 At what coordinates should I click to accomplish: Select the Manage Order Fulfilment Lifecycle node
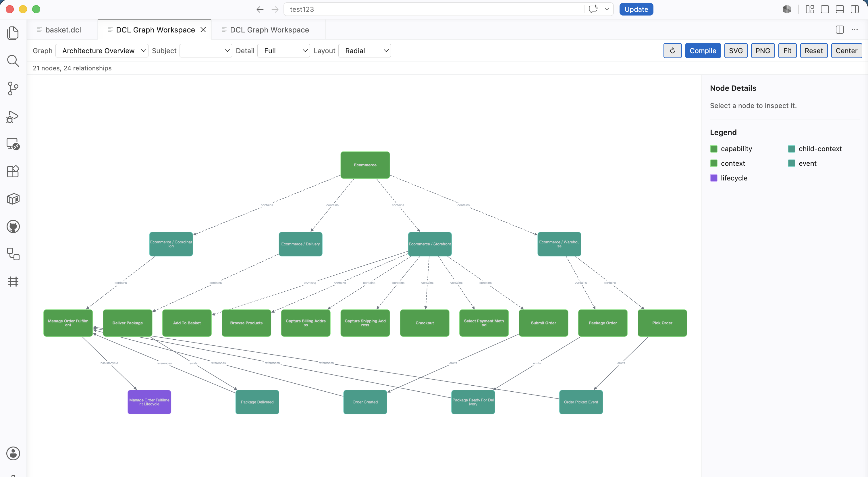tap(149, 402)
